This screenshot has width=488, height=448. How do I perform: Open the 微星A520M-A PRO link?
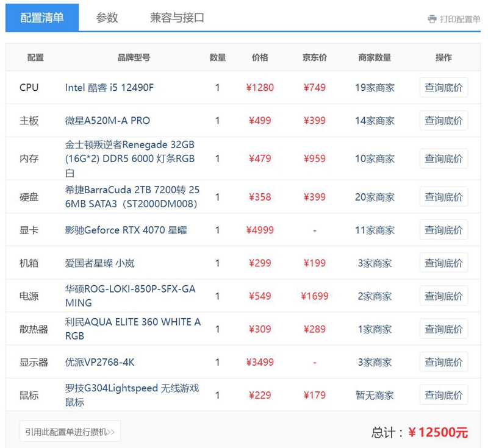(x=107, y=120)
